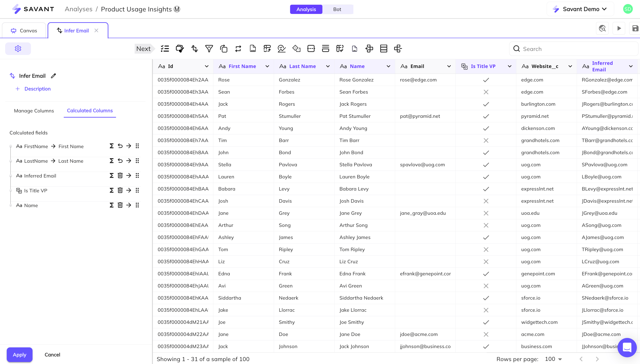The width and height of the screenshot is (640, 364).
Task: Check the Is Title VP value for Sean Forbes row
Action: 486,92
